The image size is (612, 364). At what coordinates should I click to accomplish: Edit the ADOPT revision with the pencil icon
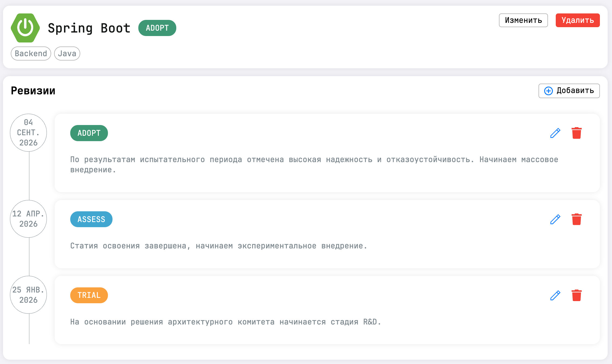(555, 133)
